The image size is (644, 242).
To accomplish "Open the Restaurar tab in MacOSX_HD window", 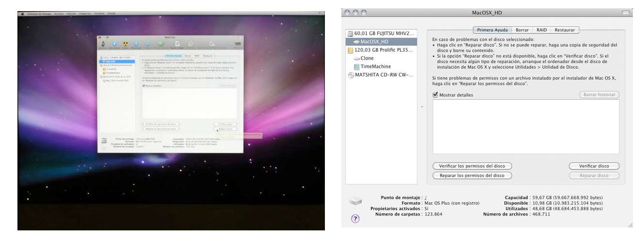I will (x=565, y=30).
